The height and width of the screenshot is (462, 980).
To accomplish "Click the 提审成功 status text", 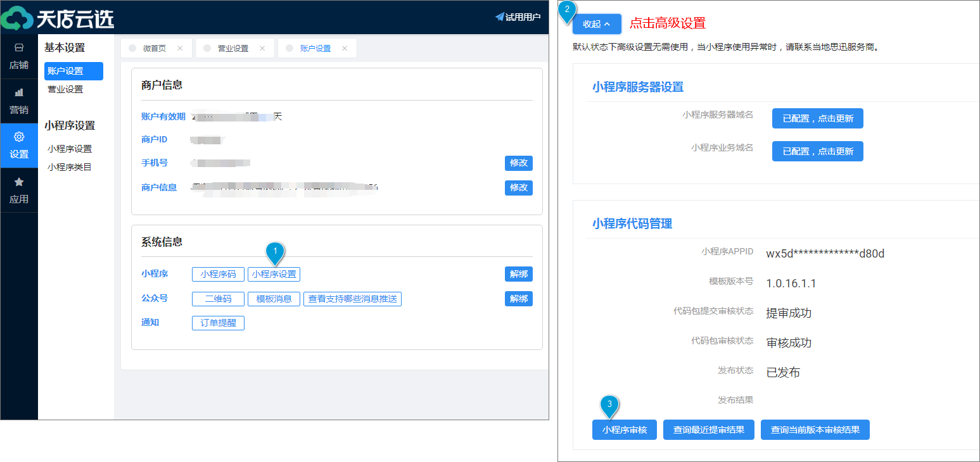I will click(x=789, y=313).
